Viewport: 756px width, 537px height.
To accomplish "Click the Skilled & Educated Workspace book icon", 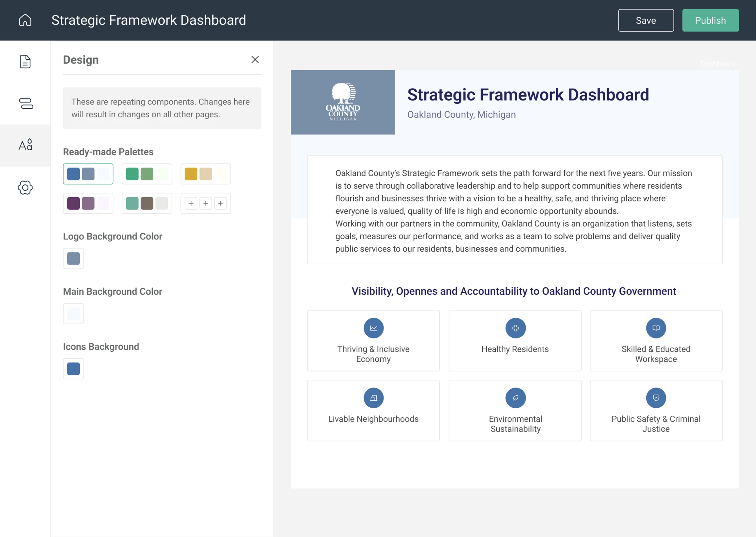I will pos(656,328).
